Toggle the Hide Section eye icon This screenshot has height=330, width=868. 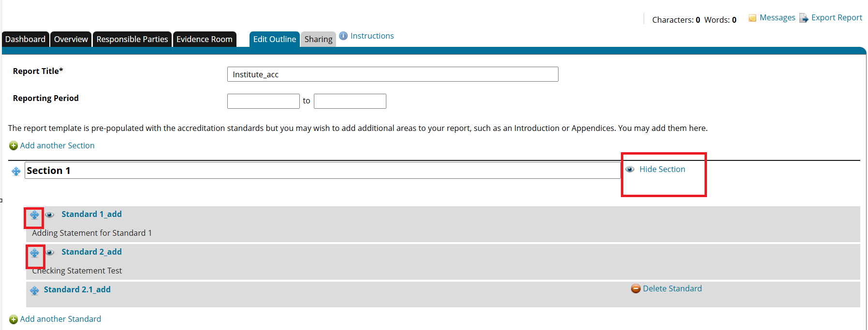click(x=630, y=169)
